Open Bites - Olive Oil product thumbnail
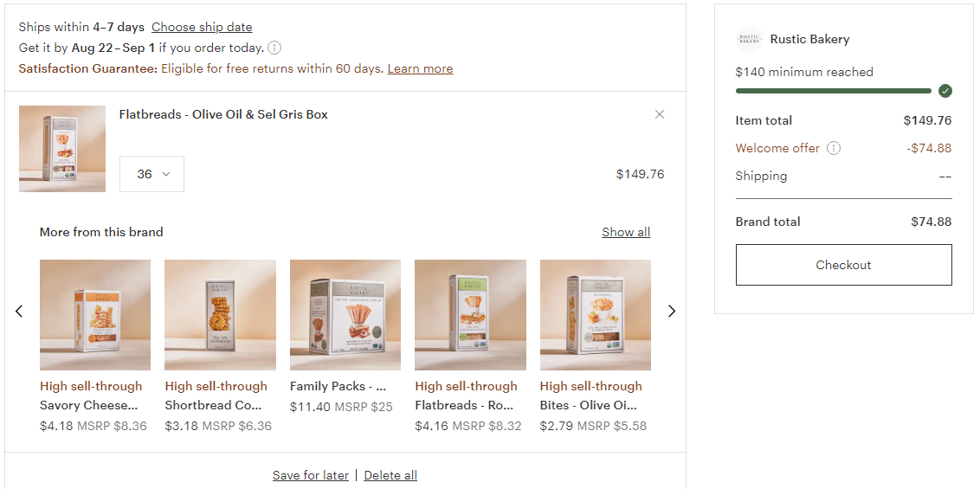 click(595, 315)
